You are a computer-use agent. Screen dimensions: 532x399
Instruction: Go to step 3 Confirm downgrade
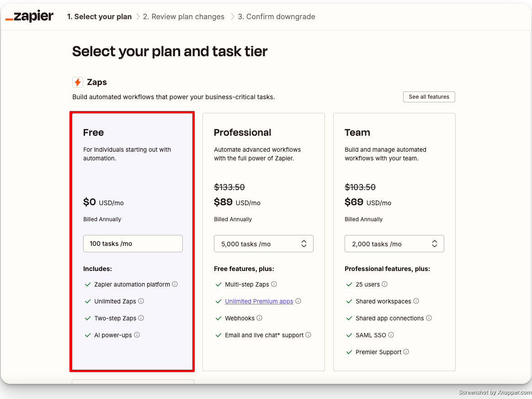tap(277, 16)
